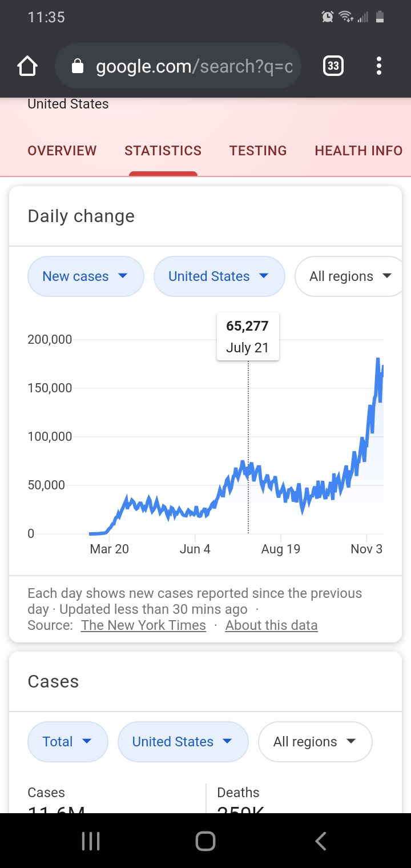Open the Health Info tab
The width and height of the screenshot is (411, 868).
pyautogui.click(x=358, y=151)
